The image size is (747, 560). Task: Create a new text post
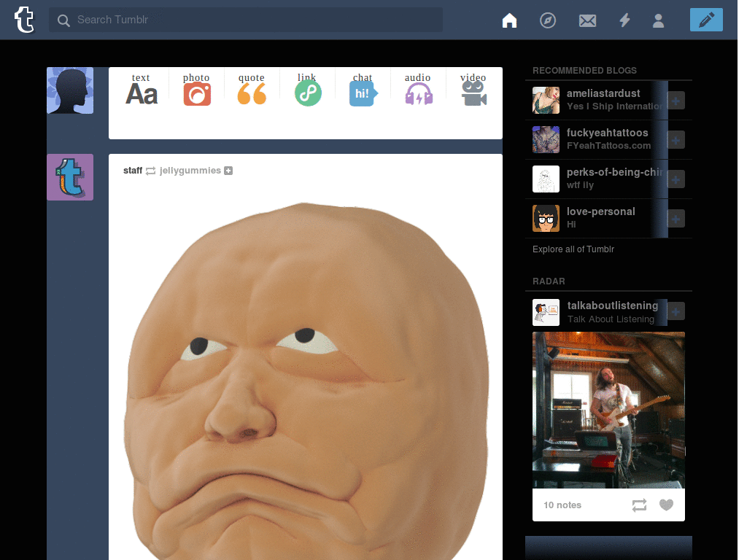click(142, 89)
